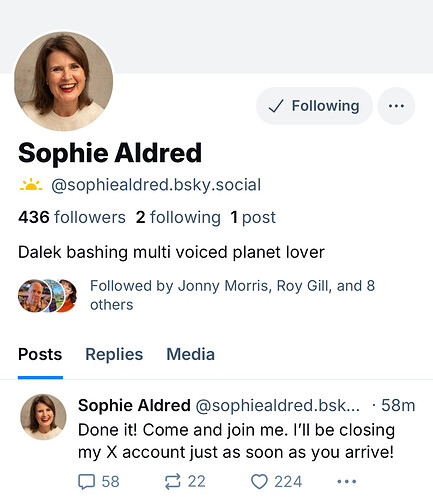Click the reply speech bubble icon
Image resolution: width=433 pixels, height=500 pixels.
[86, 482]
